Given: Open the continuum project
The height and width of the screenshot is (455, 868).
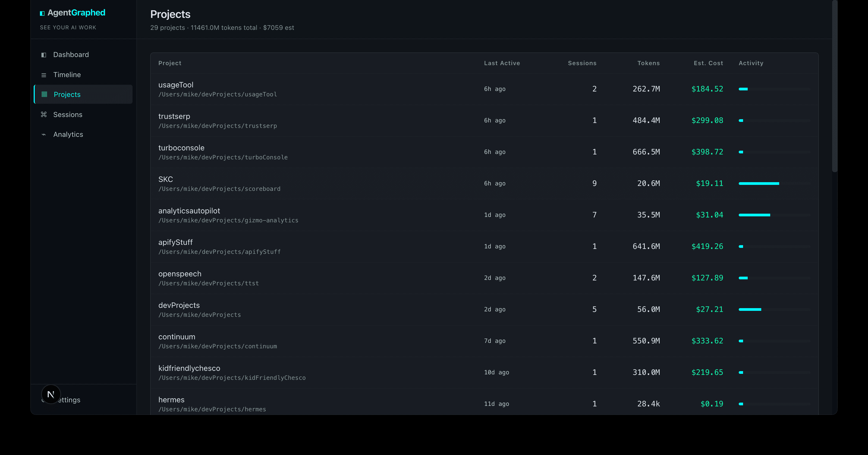Looking at the screenshot, I should pos(177,337).
